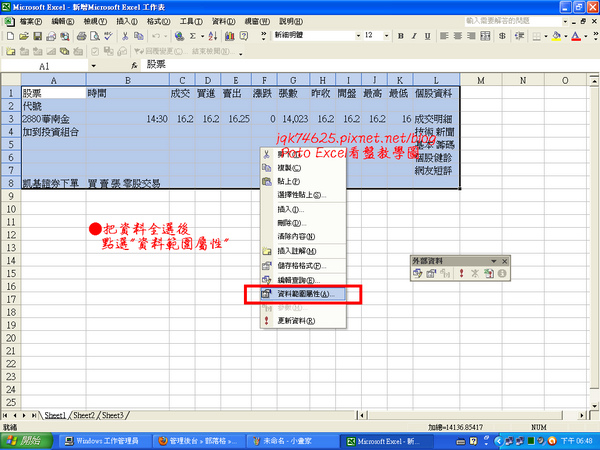The image size is (600, 450).
Task: Toggle underline formatting
Action: pos(427,36)
